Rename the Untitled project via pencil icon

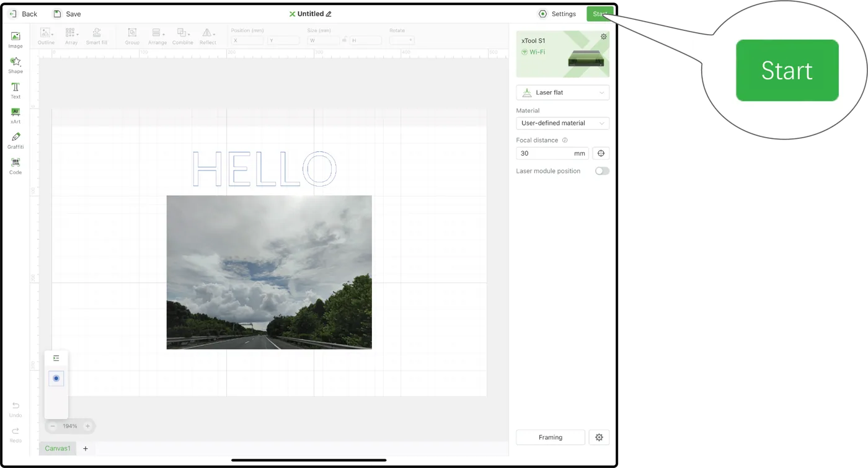tap(329, 14)
